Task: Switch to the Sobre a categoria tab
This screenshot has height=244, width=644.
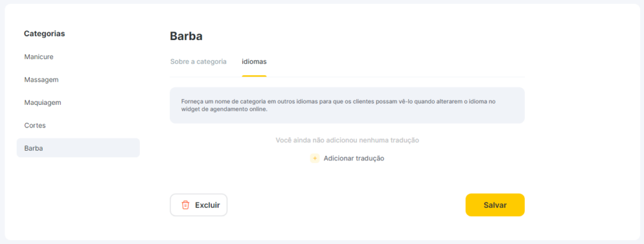Action: pos(198,62)
